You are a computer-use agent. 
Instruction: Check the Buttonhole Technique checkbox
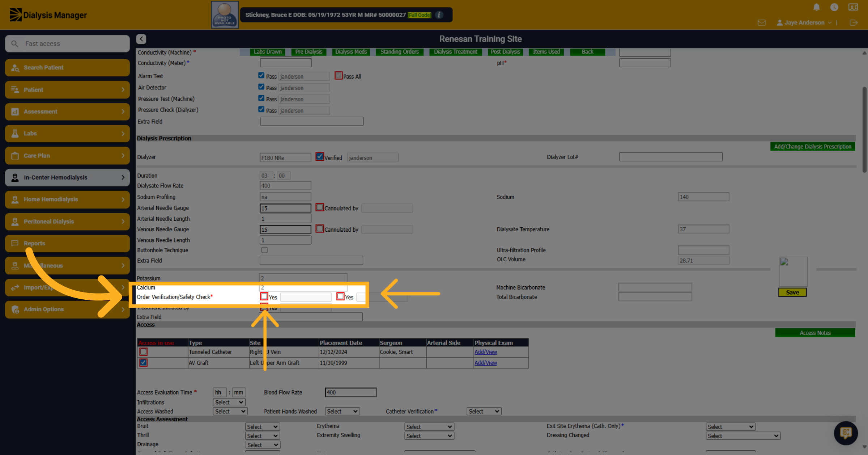[x=264, y=250]
